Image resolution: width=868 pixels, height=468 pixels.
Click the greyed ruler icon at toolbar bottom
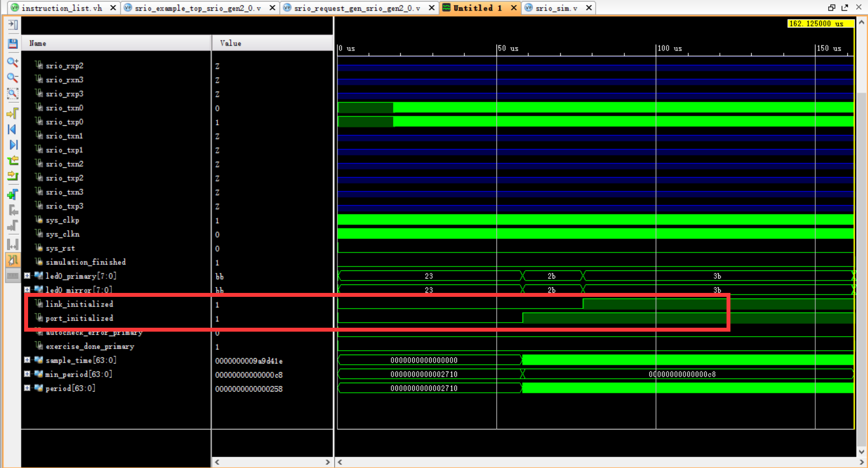coord(12,276)
